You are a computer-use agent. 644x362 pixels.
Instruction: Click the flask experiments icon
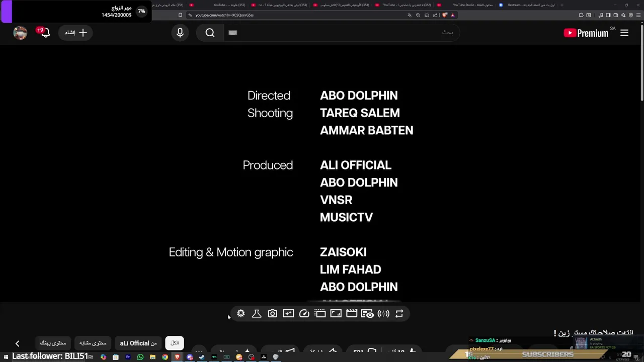coord(257,313)
